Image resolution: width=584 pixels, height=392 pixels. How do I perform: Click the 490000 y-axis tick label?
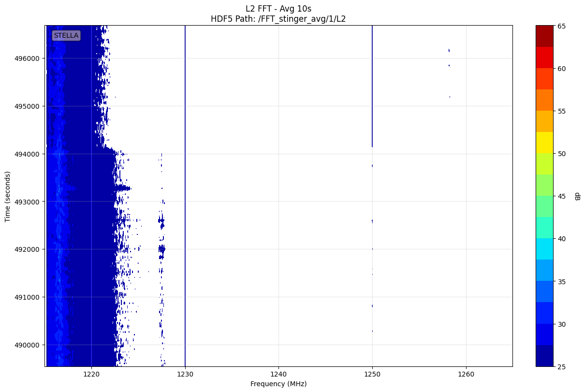(x=29, y=345)
